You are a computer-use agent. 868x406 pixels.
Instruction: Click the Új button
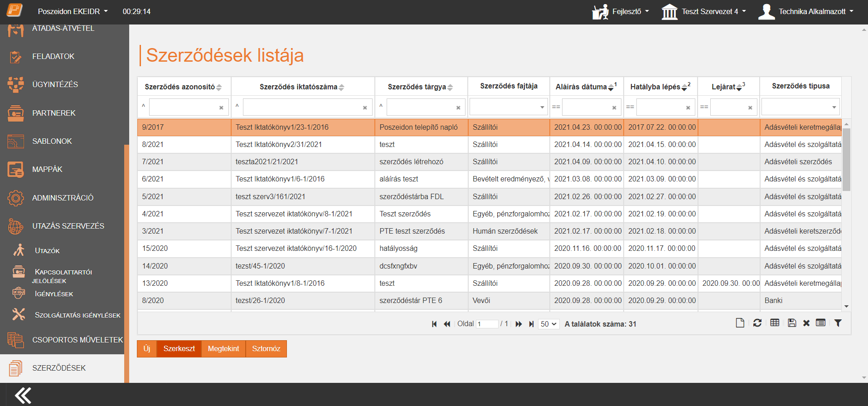click(x=147, y=349)
